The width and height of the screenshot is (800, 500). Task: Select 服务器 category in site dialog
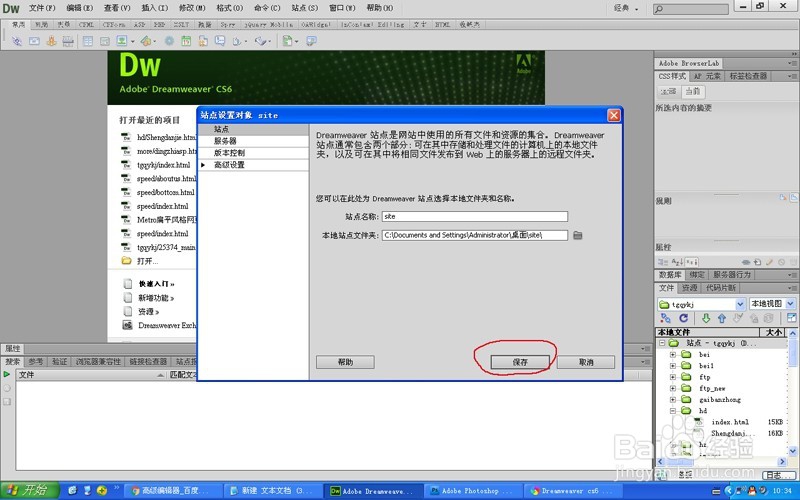[x=254, y=141]
